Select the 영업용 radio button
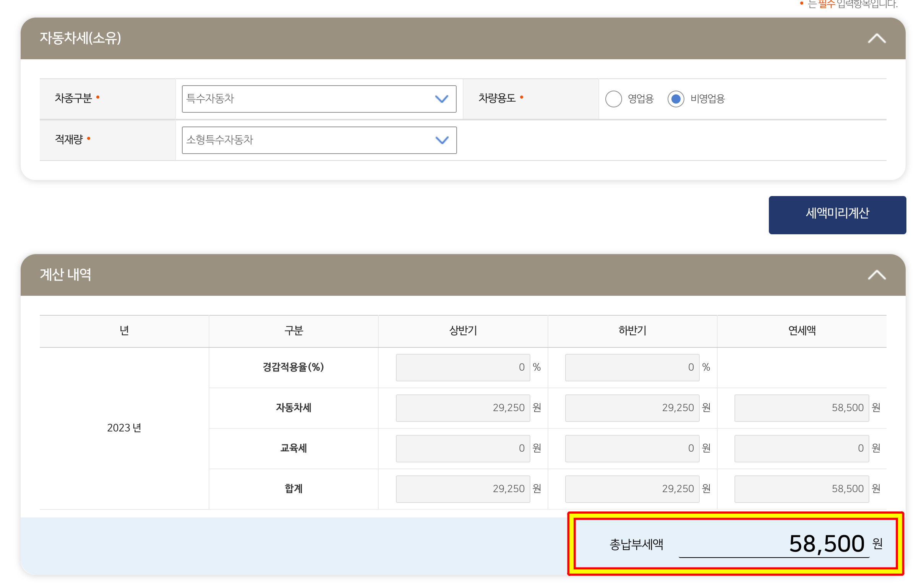This screenshot has width=924, height=587. pyautogui.click(x=613, y=99)
